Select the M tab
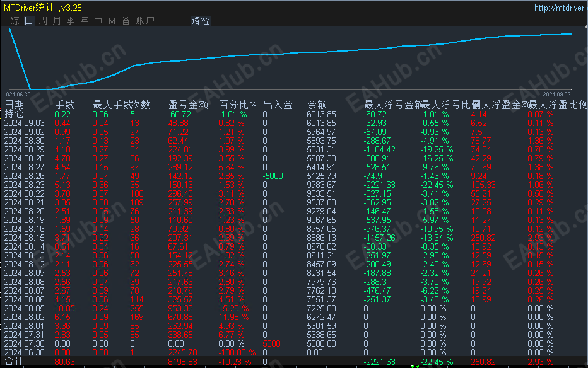 click(x=112, y=21)
